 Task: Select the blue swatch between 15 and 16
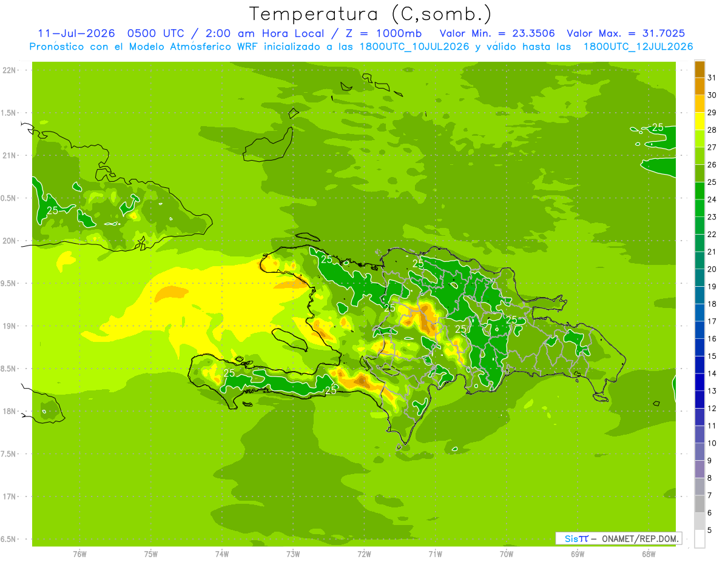(699, 347)
